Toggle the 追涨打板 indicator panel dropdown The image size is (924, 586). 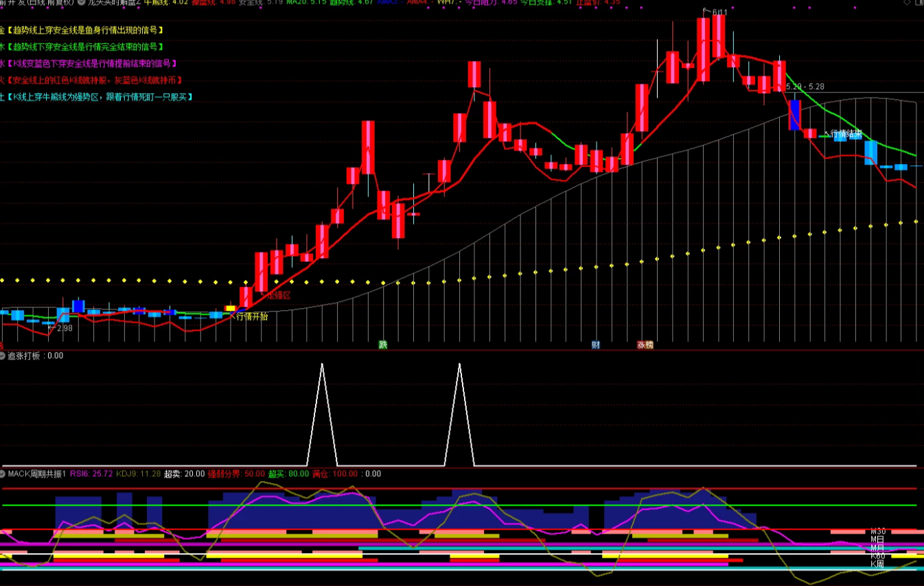(2, 356)
